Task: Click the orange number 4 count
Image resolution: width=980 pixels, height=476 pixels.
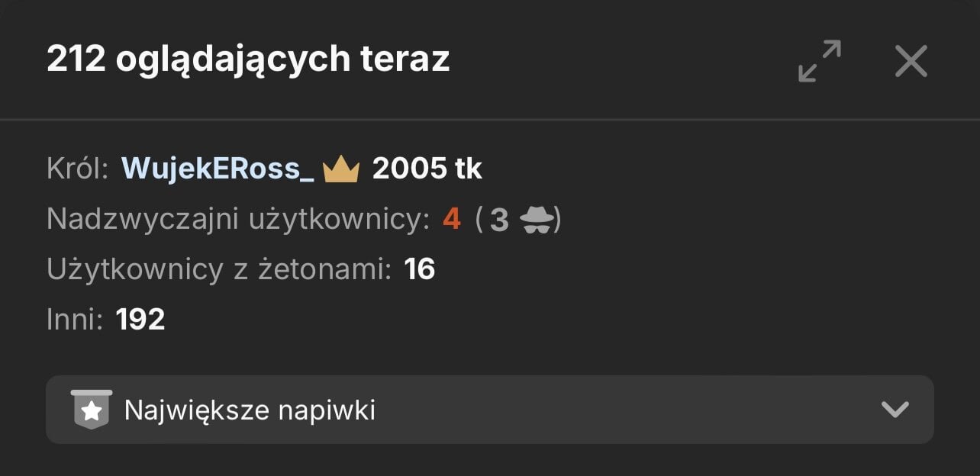Action: pyautogui.click(x=452, y=220)
